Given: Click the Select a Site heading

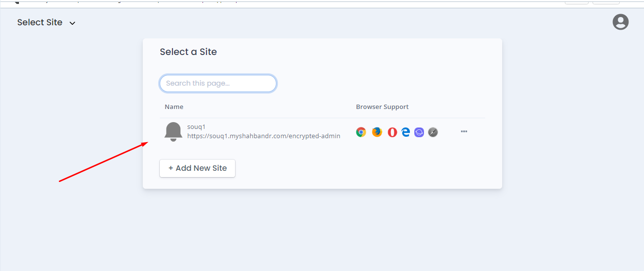Looking at the screenshot, I should pos(188,52).
